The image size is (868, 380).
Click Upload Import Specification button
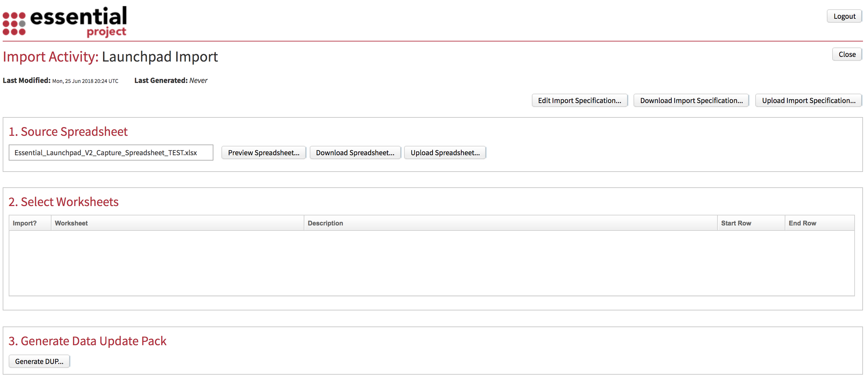pyautogui.click(x=808, y=100)
